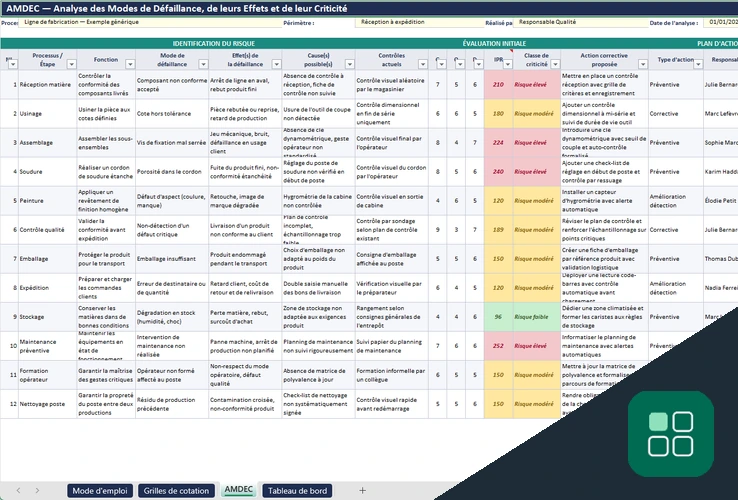Select the 'Formation opérateur' process cell
The height and width of the screenshot is (500, 738).
48,375
